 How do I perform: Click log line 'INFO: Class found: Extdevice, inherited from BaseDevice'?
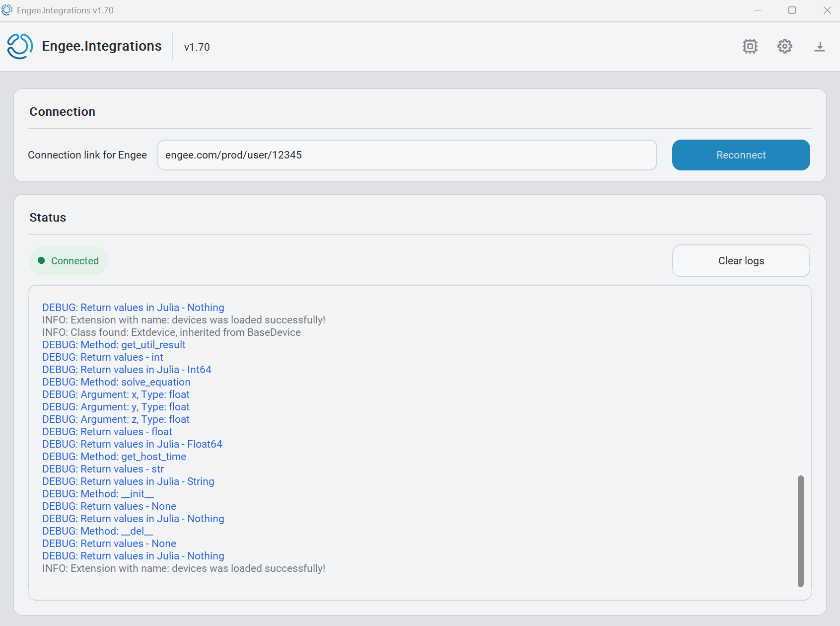point(171,332)
